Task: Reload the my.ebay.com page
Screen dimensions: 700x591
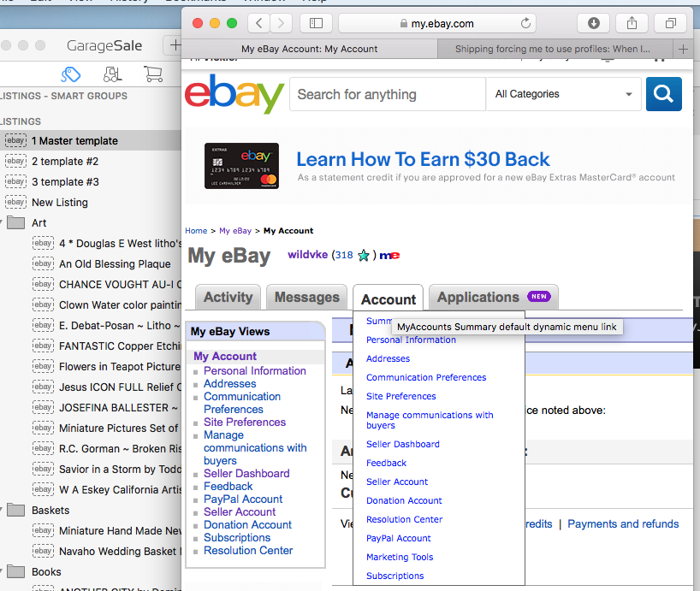Action: (x=526, y=23)
